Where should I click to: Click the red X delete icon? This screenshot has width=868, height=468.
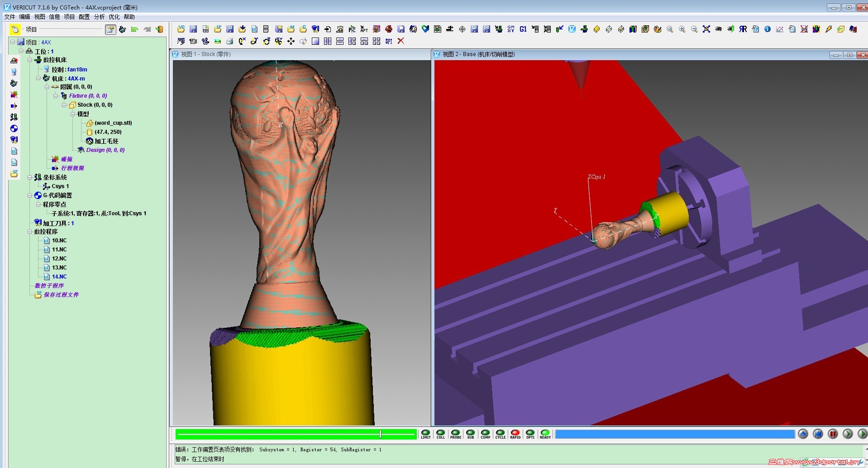(x=401, y=41)
